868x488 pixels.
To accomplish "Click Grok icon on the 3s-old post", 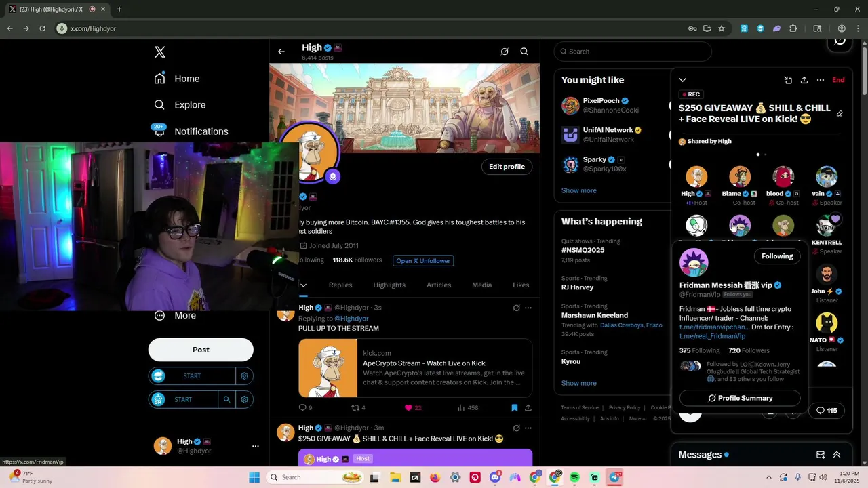I will (x=516, y=308).
